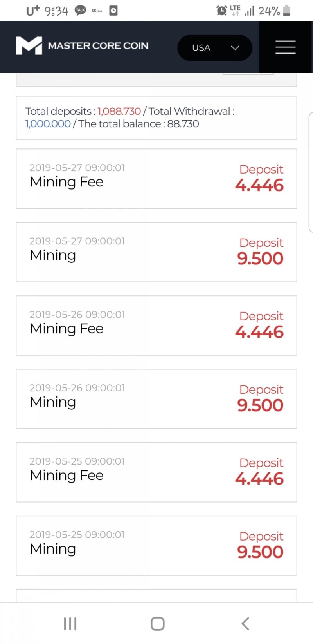Tap the Android back navigation button
Image resolution: width=313 pixels, height=644 pixels.
tap(245, 623)
